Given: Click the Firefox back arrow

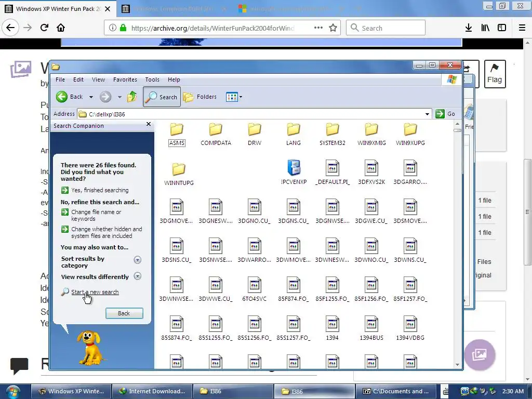Looking at the screenshot, I should tap(10, 28).
